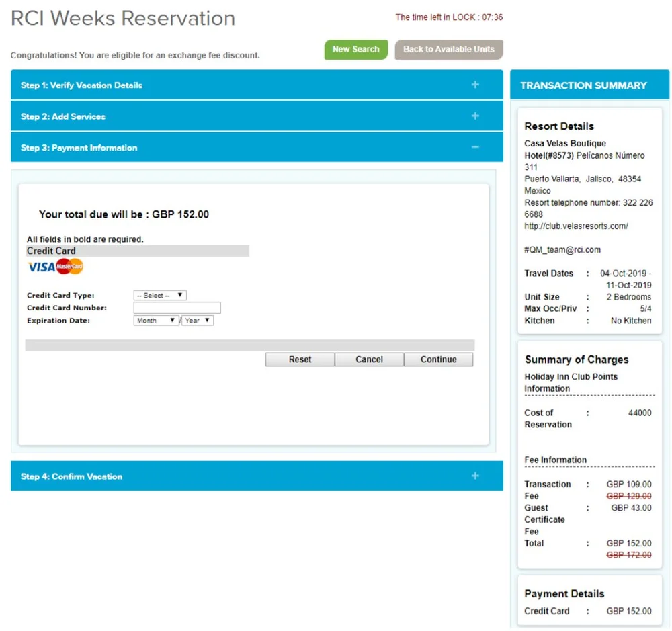Click the #QM_team@rci.com email
672x631 pixels.
pyautogui.click(x=562, y=250)
